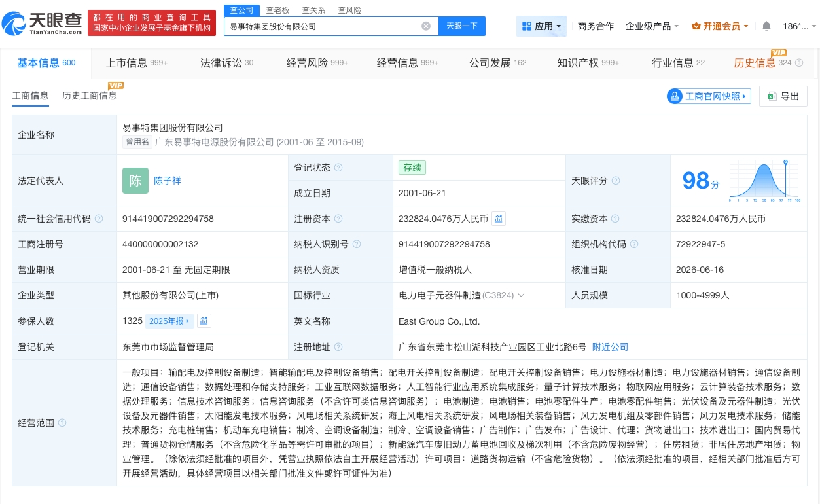The width and height of the screenshot is (820, 504).
Task: Click credit code 914419007292294758 in 统一社会信用代码 row
Action: click(x=168, y=219)
